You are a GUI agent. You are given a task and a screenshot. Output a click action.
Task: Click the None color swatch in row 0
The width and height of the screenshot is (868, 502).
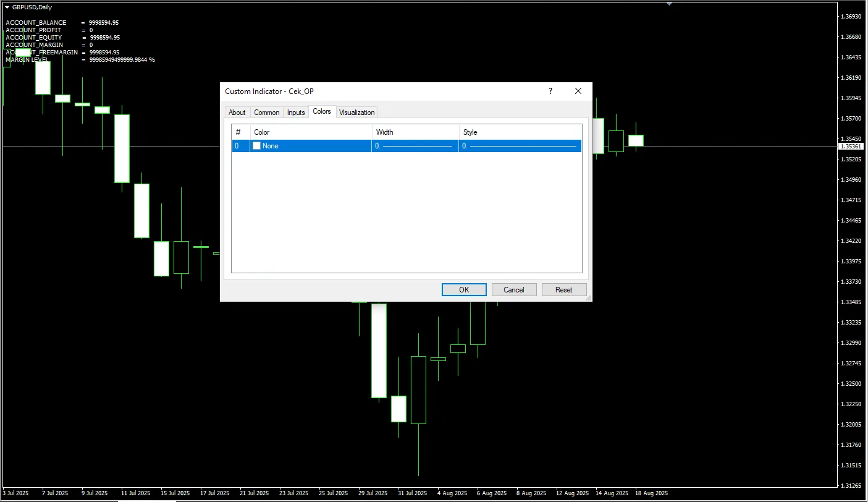257,146
